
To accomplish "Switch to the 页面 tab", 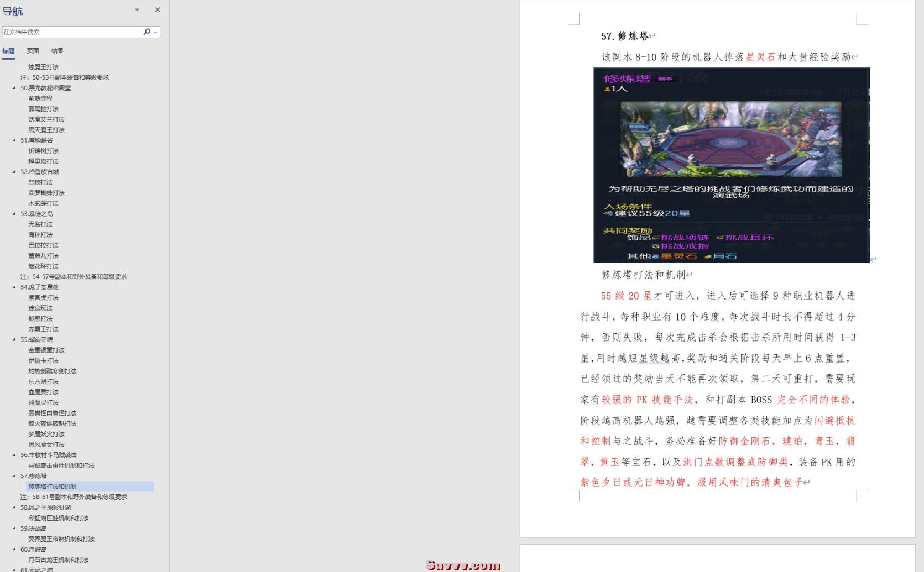I will 33,51.
